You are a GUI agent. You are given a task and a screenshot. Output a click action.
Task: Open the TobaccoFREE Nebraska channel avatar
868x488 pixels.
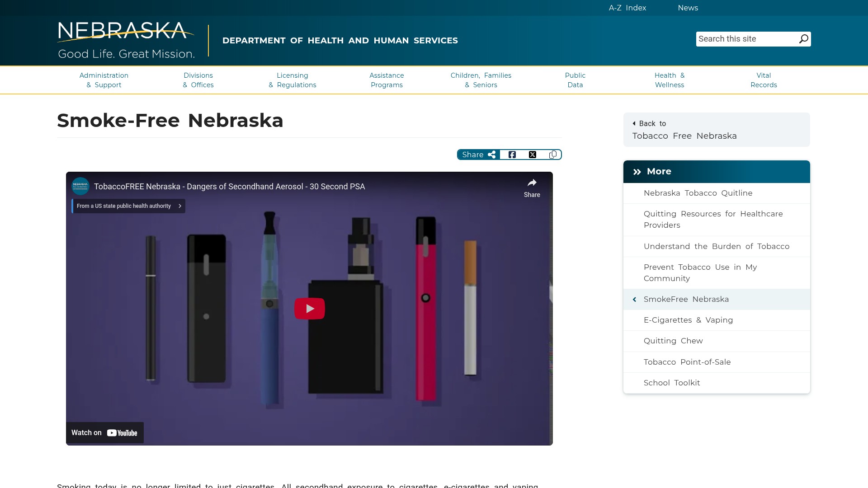(x=80, y=186)
